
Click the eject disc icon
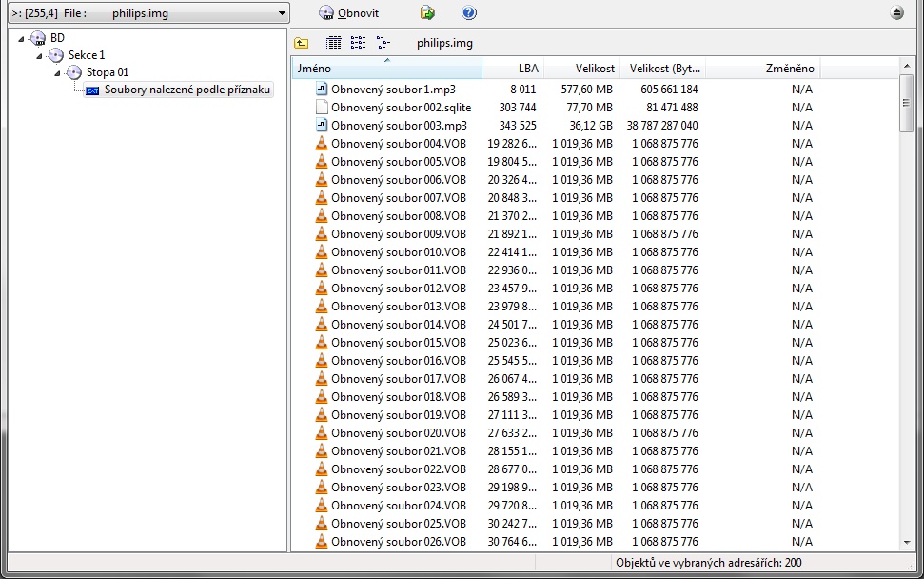pos(896,12)
